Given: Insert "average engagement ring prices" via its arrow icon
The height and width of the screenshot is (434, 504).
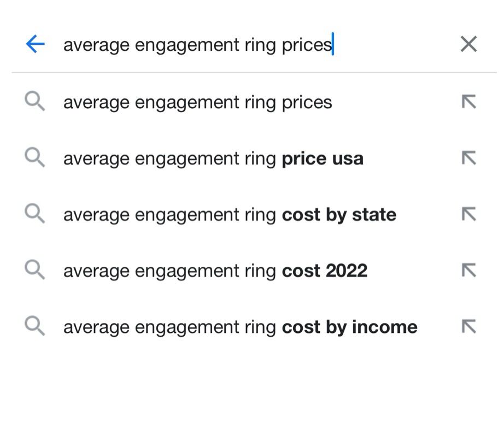Looking at the screenshot, I should pos(468,102).
